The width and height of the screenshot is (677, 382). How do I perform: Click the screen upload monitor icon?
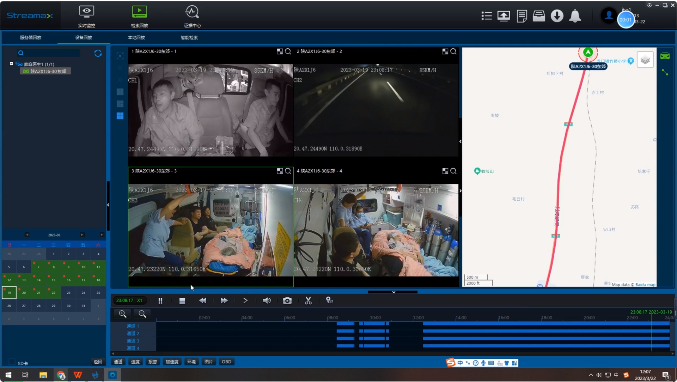coord(503,16)
